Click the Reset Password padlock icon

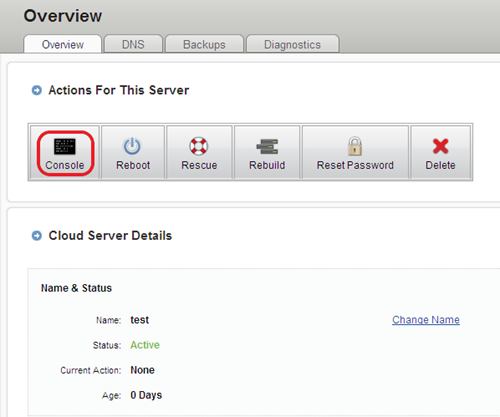click(x=355, y=146)
